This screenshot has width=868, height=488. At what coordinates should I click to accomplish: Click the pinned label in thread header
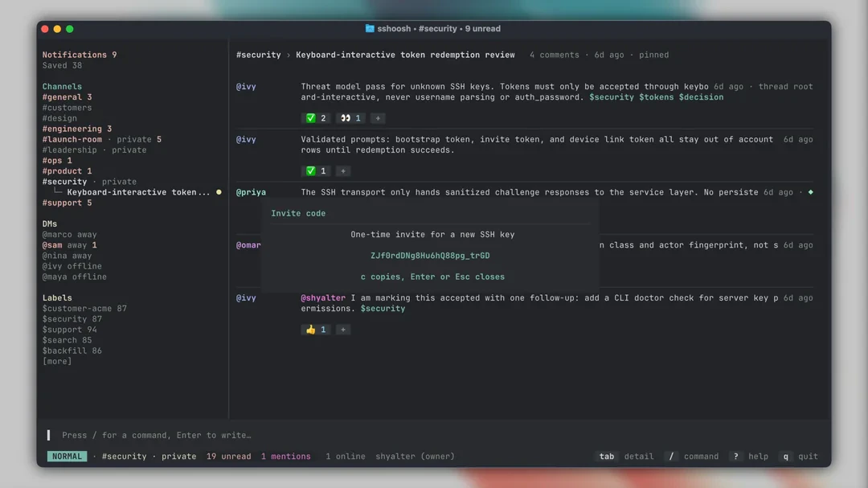[x=653, y=55]
